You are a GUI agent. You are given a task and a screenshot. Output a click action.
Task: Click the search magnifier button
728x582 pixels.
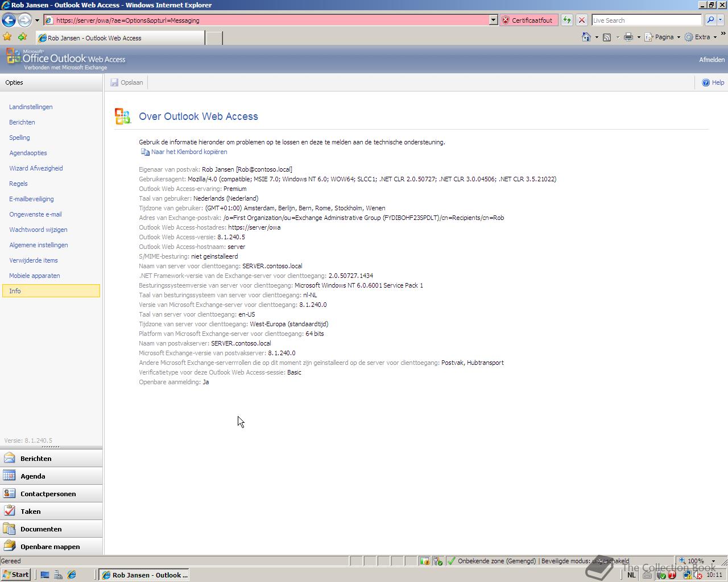point(710,20)
